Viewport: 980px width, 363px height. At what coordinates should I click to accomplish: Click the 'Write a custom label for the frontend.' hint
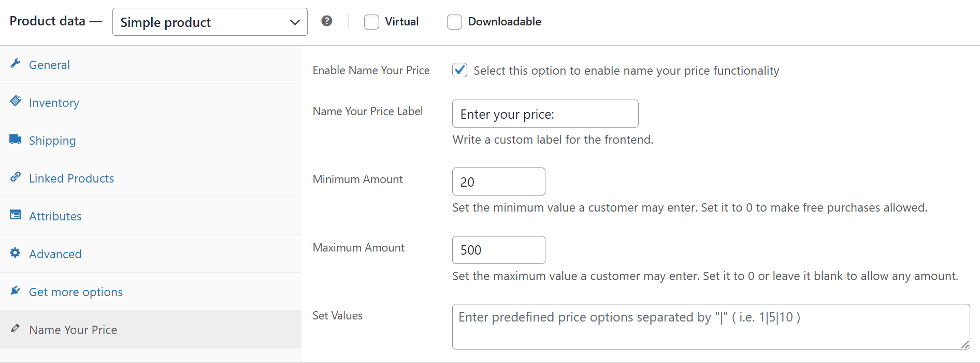tap(553, 140)
